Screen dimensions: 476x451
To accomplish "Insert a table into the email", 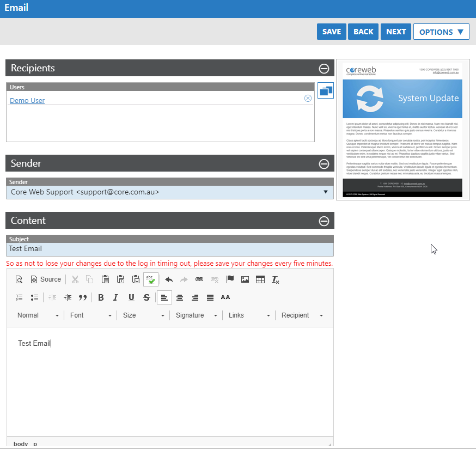I will tap(260, 279).
